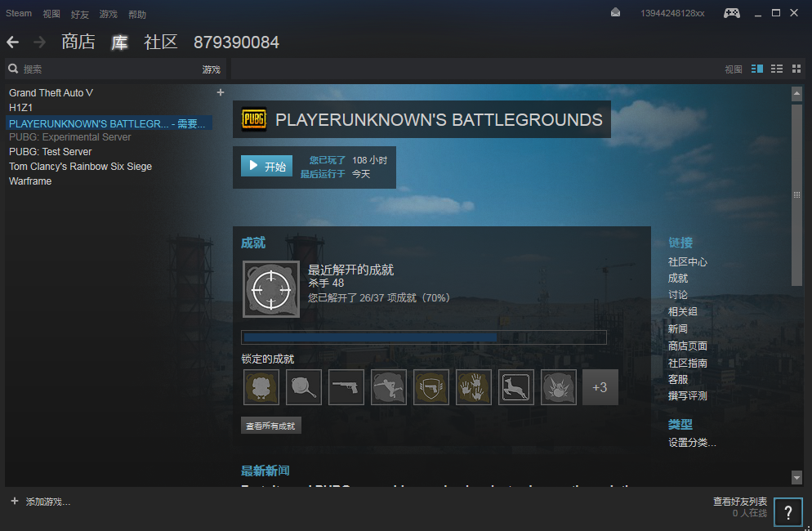
Task: Open the account name 13944248128xx dropdown
Action: point(672,13)
